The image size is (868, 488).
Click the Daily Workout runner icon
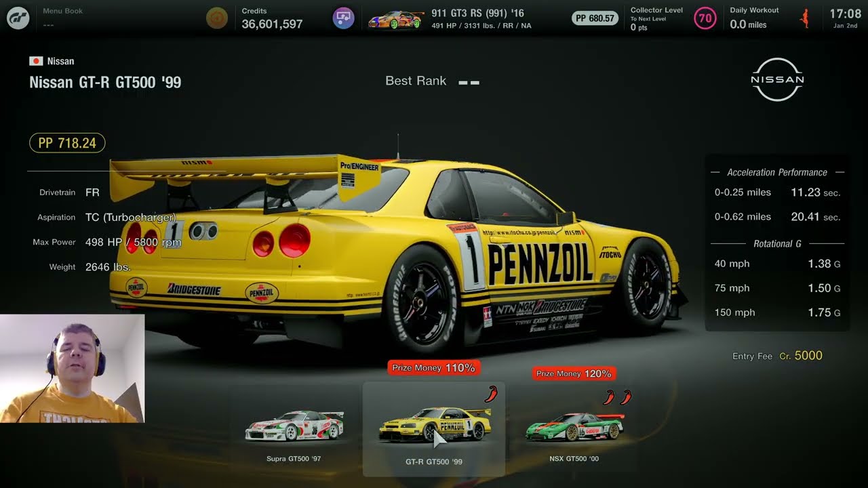806,18
